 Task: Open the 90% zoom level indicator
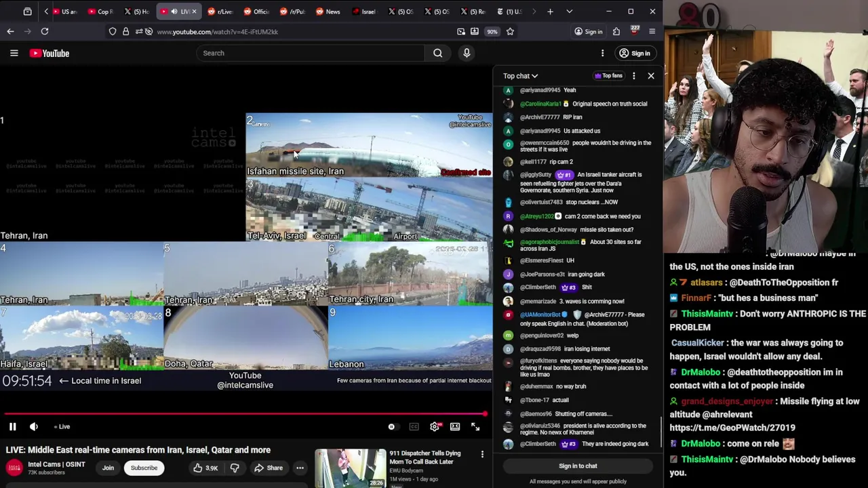click(x=492, y=31)
